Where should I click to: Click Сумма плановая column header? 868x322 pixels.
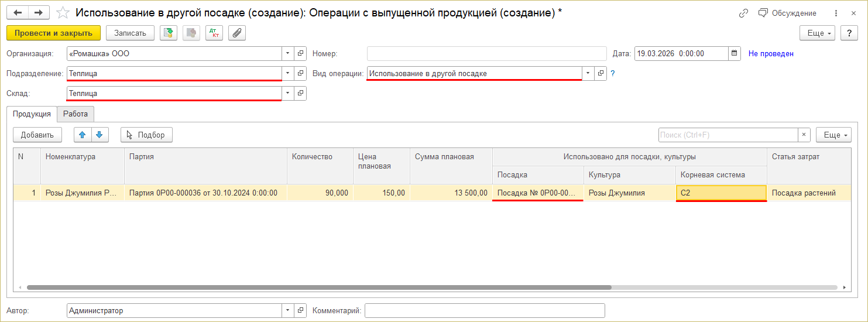pyautogui.click(x=451, y=166)
